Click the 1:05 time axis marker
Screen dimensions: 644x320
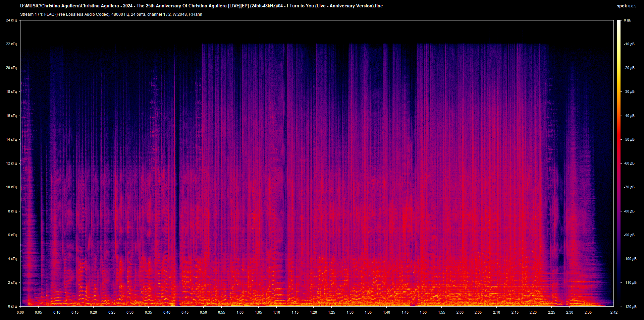click(x=258, y=312)
